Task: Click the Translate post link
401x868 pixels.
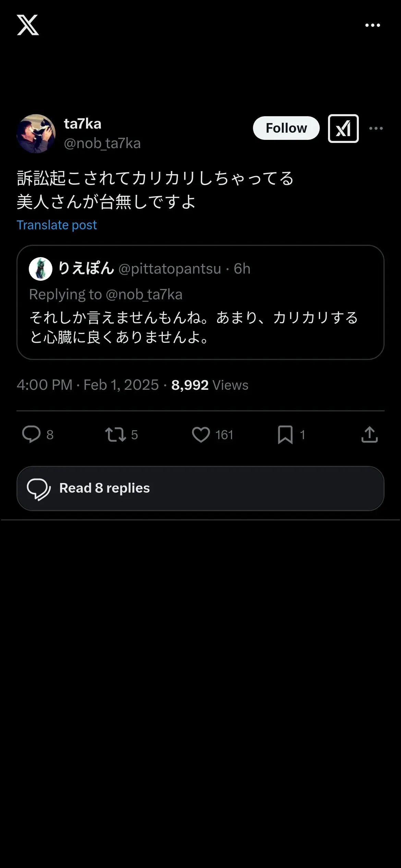Action: pos(57,225)
